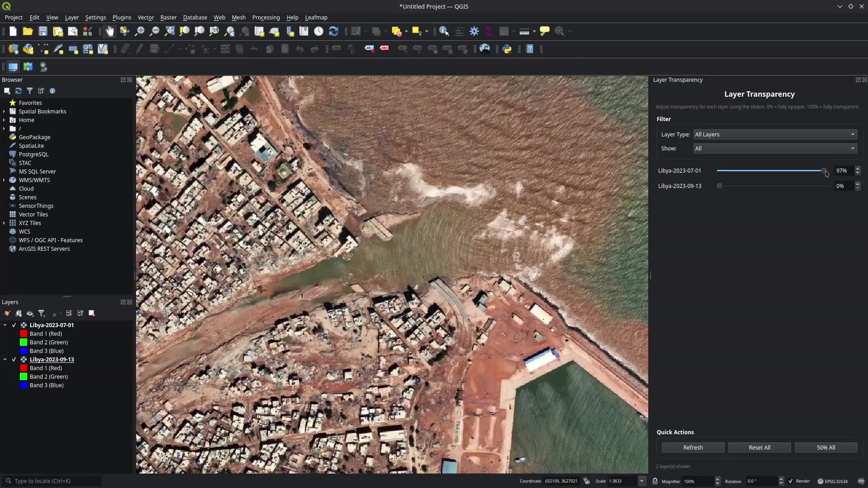Click the Refresh button in Quick Actions
The image size is (868, 488).
pyautogui.click(x=693, y=448)
